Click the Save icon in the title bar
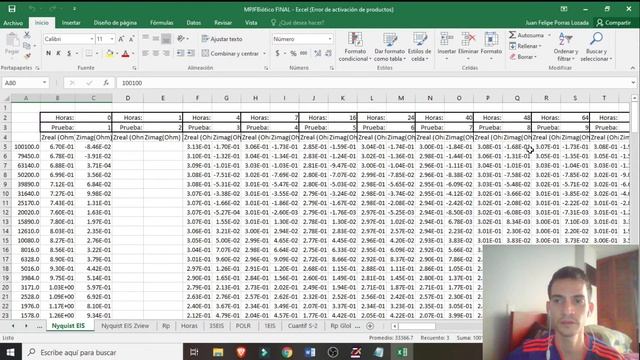 [x=12, y=9]
